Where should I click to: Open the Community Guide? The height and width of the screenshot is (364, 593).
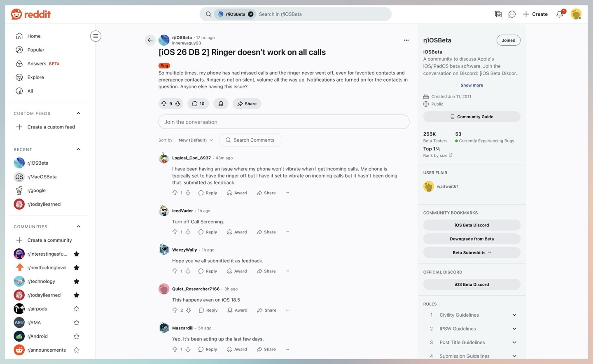472,117
